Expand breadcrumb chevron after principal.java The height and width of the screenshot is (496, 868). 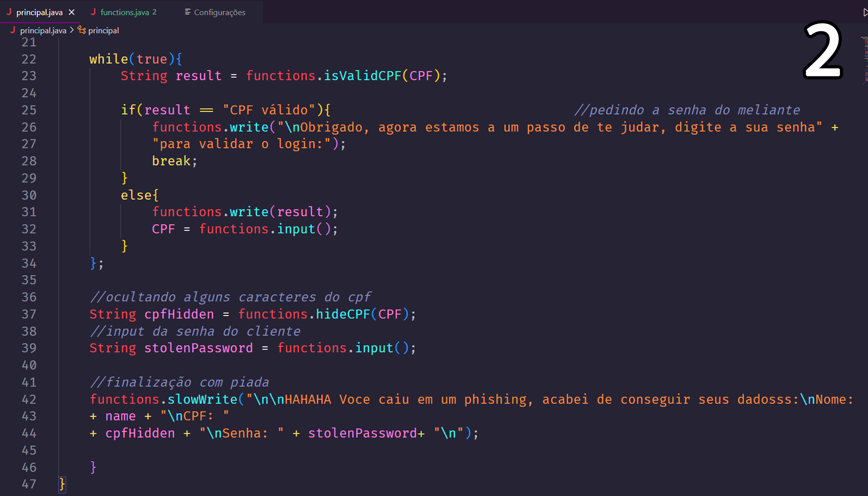pyautogui.click(x=72, y=30)
